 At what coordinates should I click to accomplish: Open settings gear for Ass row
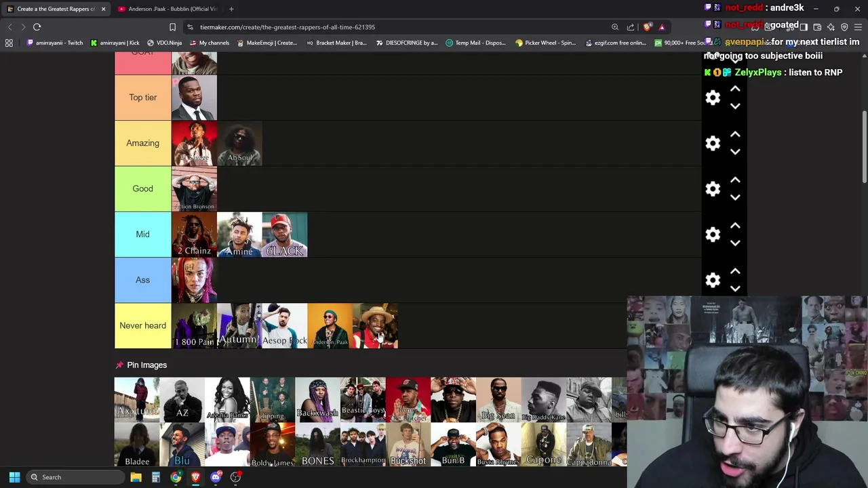[x=713, y=280]
